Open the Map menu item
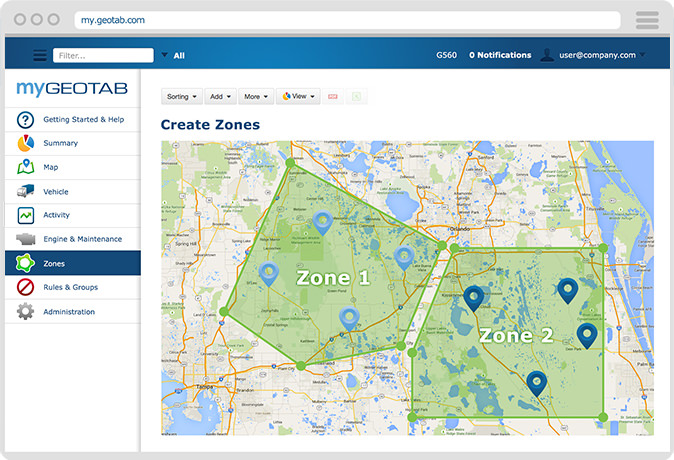 (73, 167)
